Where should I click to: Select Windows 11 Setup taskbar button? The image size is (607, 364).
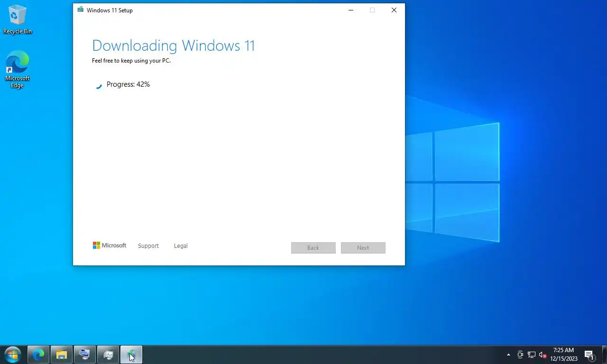131,355
